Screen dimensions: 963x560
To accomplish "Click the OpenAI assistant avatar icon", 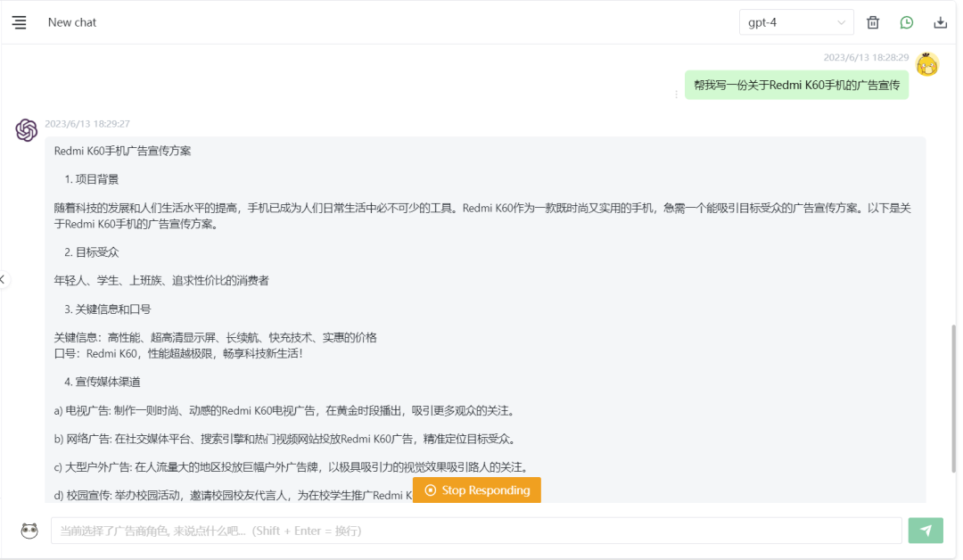I will coord(27,130).
